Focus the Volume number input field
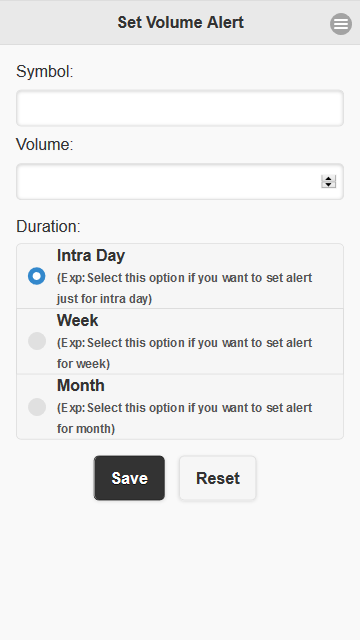Viewport: 360px width, 640px height. pos(180,182)
